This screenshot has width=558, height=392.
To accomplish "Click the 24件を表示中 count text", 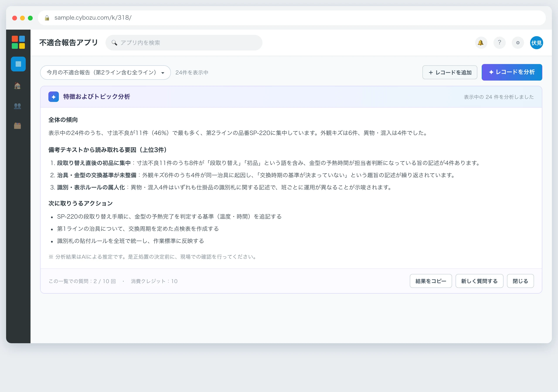I will (x=192, y=73).
